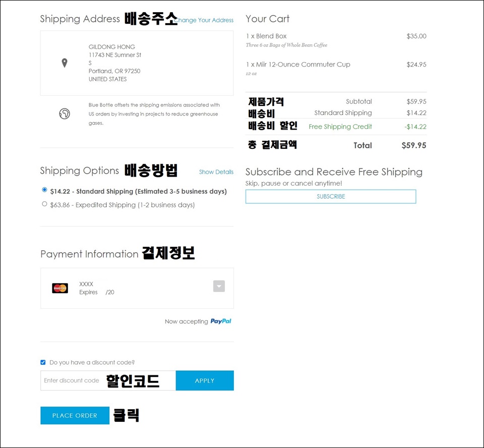
Task: Click the Total $59.95 amount
Action: [x=413, y=145]
